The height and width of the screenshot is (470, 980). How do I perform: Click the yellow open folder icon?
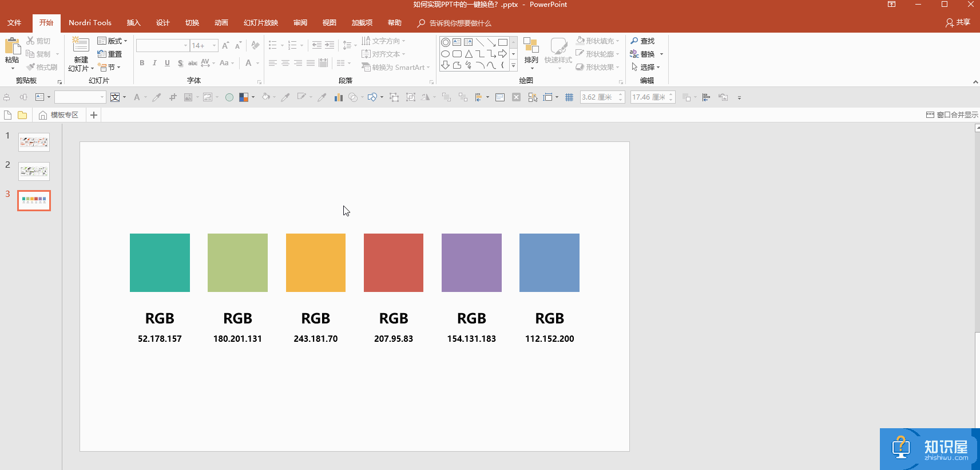[22, 115]
